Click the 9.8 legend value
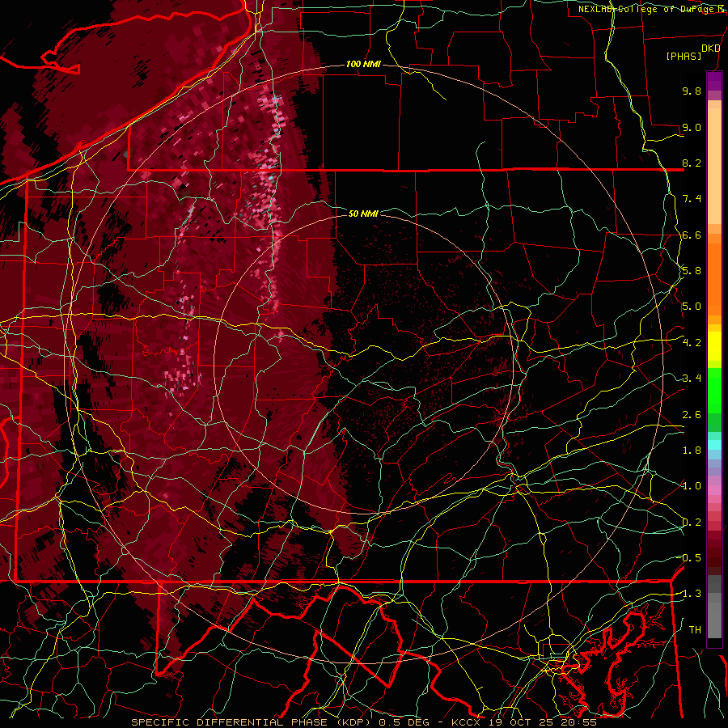Screen dimensions: 728x728 tap(692, 91)
